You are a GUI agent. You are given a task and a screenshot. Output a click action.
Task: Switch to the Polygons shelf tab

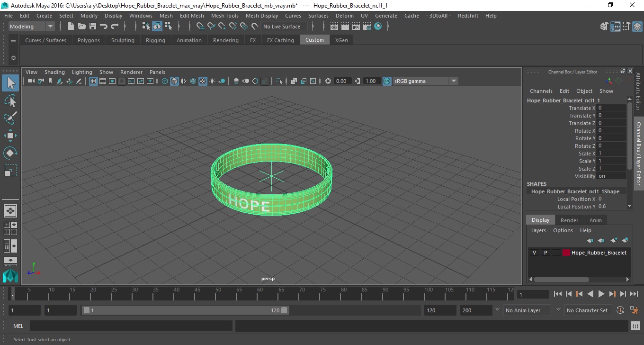point(89,40)
